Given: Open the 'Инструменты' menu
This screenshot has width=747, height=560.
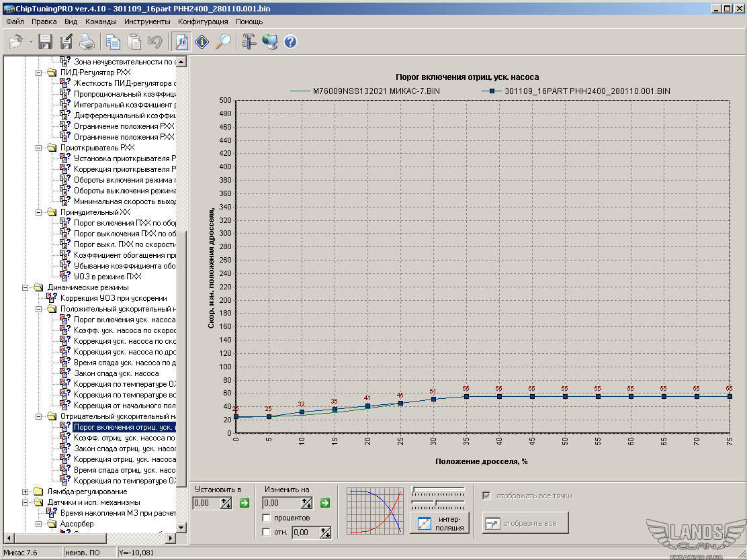Looking at the screenshot, I should (147, 21).
